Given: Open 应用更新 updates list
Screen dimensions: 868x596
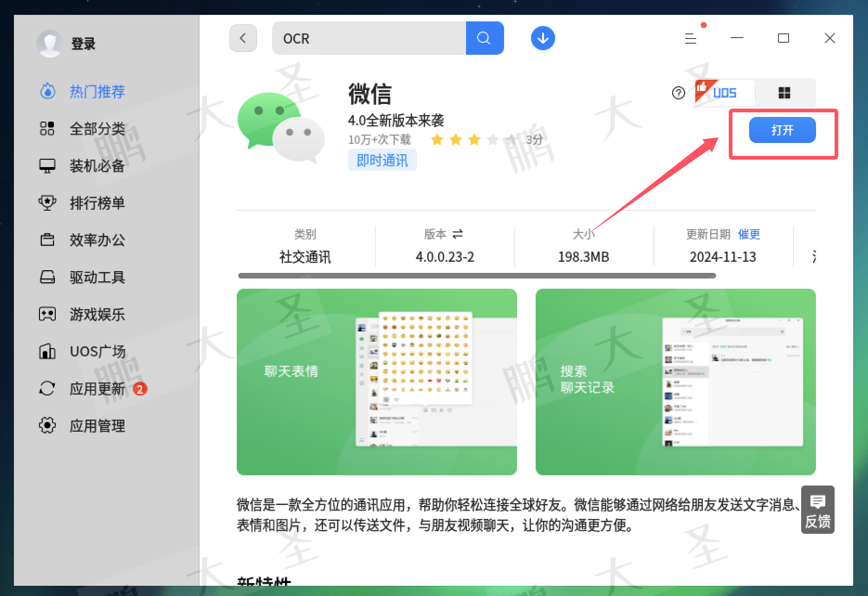Looking at the screenshot, I should coord(97,389).
